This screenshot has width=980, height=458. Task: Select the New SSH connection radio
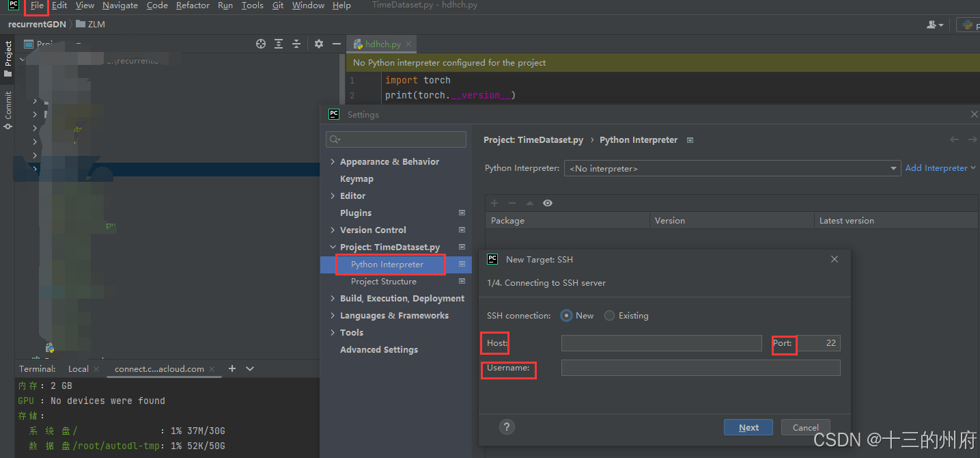(x=566, y=316)
